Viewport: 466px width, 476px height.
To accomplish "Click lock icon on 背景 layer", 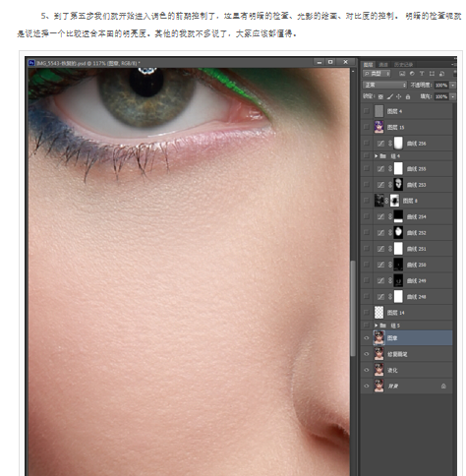I will point(443,387).
